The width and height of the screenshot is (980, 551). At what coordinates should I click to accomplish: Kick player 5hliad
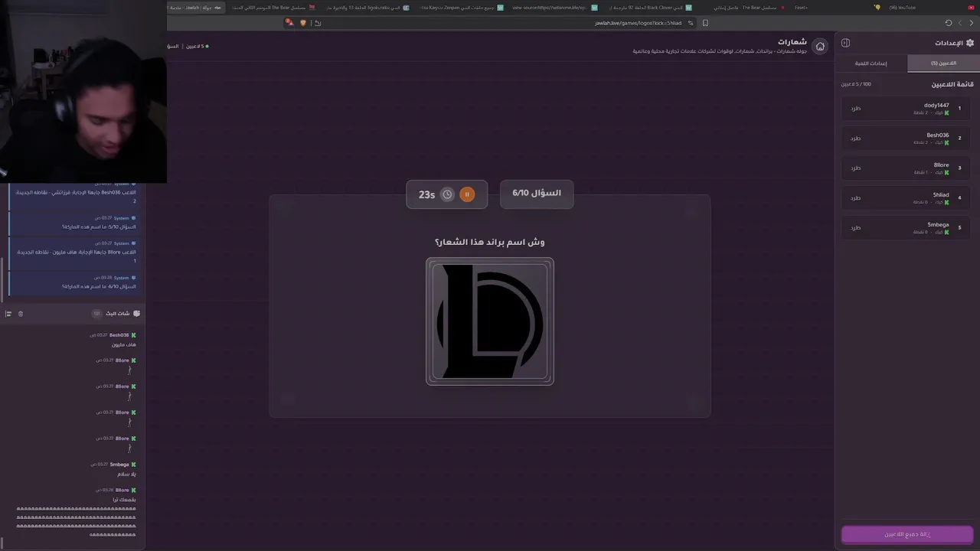(x=856, y=198)
